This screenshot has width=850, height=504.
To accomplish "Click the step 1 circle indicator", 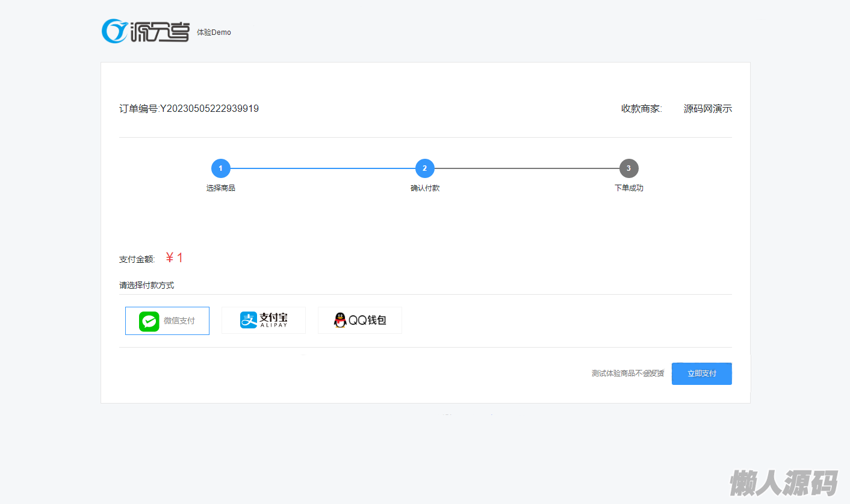I will 221,168.
